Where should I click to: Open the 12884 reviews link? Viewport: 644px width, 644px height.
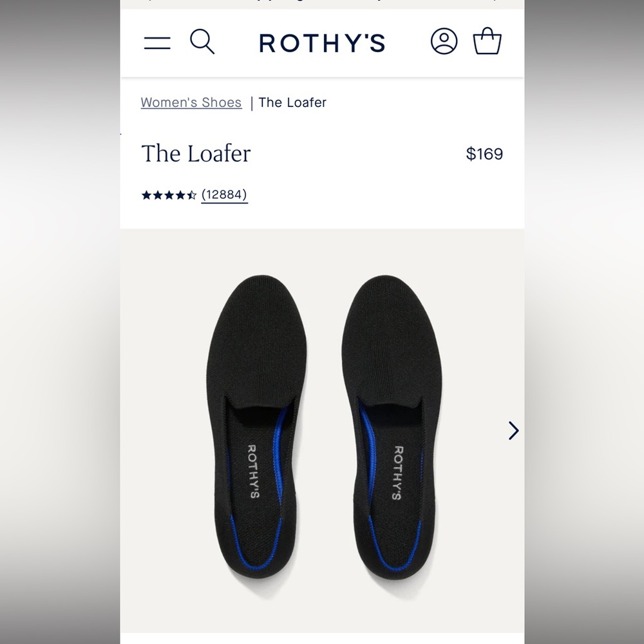tap(224, 194)
